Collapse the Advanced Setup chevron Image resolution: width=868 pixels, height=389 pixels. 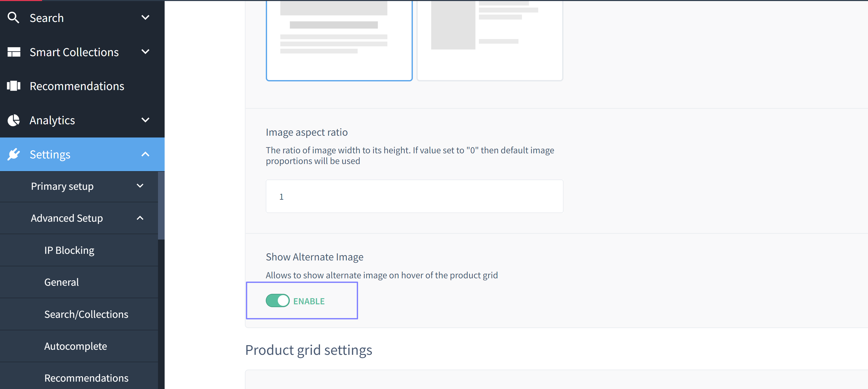coord(140,218)
